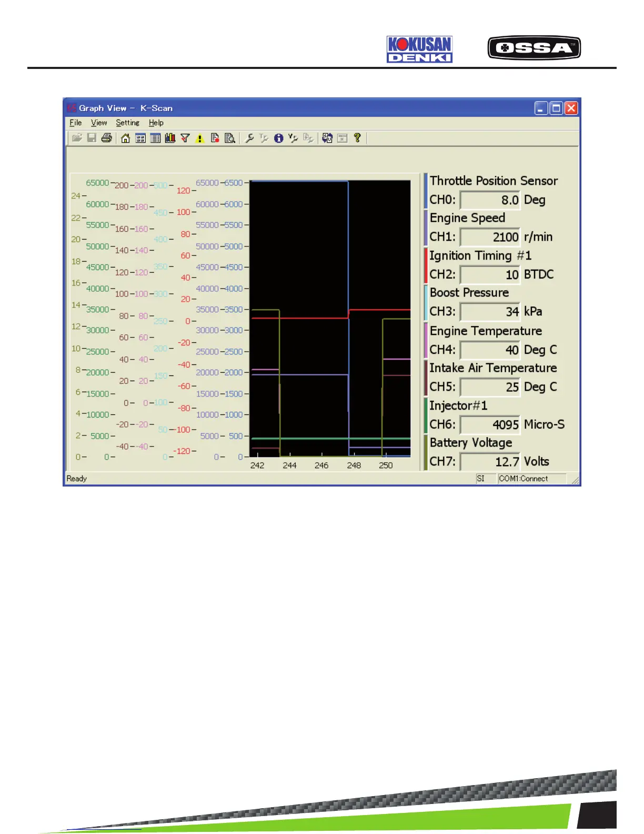Open the File menu
This screenshot has width=644, height=834.
(x=76, y=123)
